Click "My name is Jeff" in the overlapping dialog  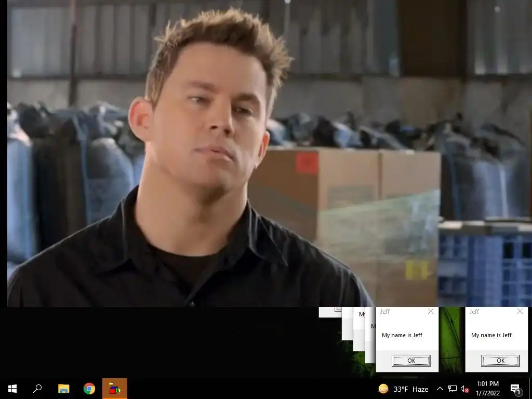point(402,335)
